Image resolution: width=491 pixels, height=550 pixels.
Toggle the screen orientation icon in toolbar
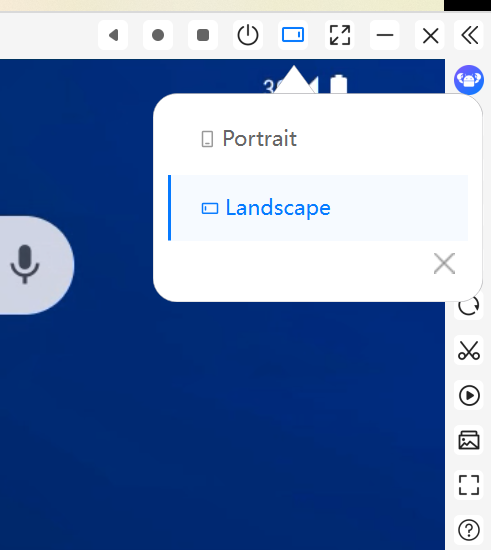click(293, 35)
